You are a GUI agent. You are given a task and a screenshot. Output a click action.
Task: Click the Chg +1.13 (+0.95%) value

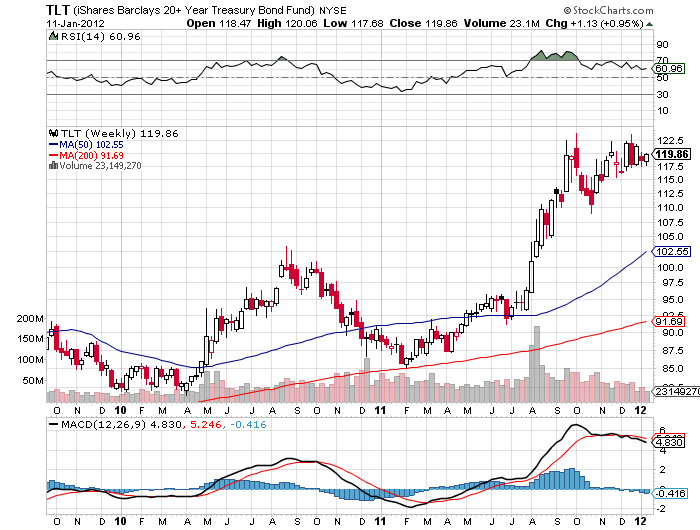(594, 23)
